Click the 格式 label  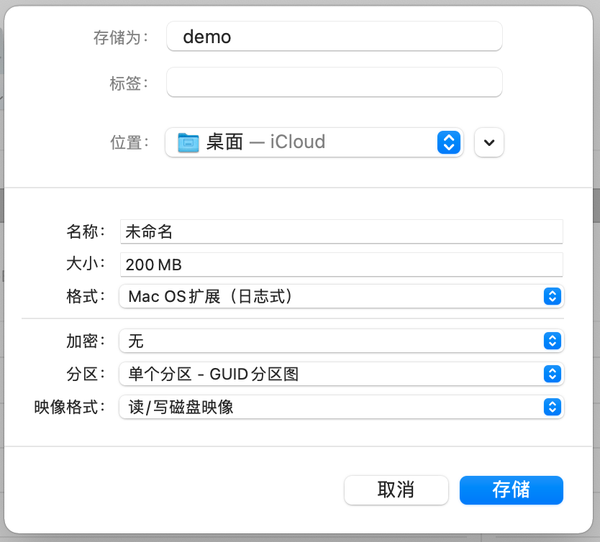point(85,296)
